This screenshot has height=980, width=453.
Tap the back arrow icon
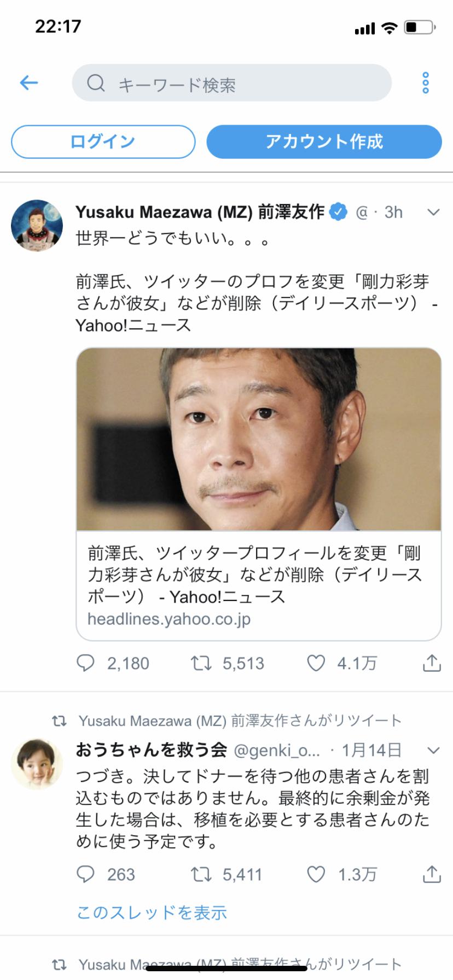[x=29, y=83]
